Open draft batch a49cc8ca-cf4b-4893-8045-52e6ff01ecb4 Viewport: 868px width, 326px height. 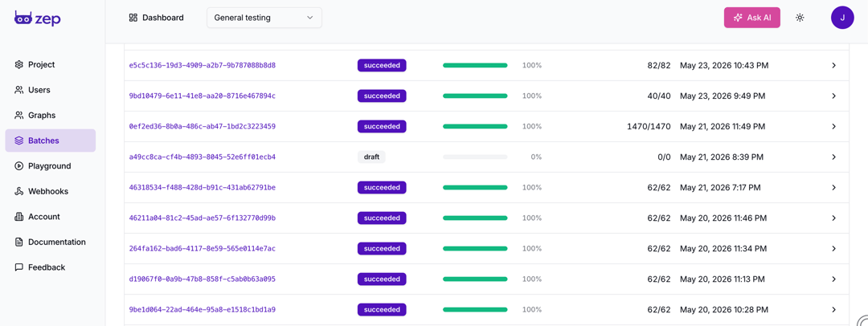tap(202, 157)
